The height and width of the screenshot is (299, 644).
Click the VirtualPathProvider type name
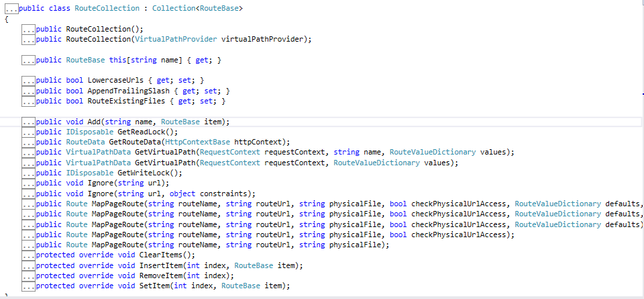coord(176,40)
